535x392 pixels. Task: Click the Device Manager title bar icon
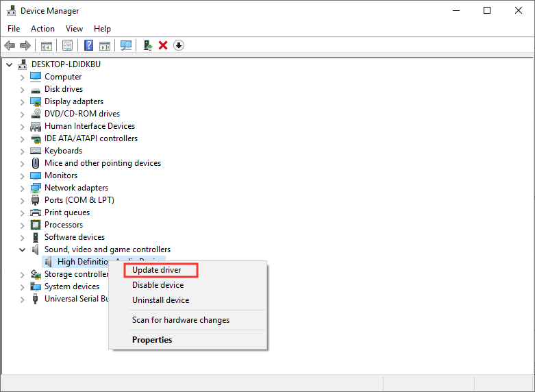click(x=11, y=10)
